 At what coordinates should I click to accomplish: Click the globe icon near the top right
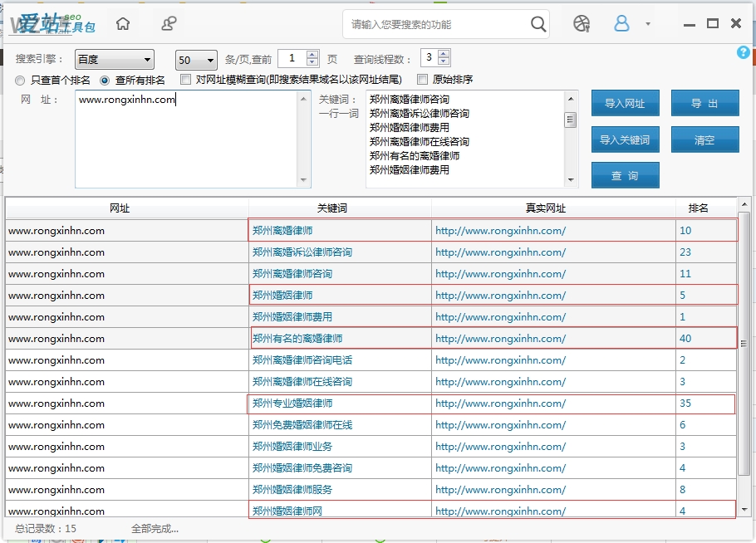tap(582, 23)
